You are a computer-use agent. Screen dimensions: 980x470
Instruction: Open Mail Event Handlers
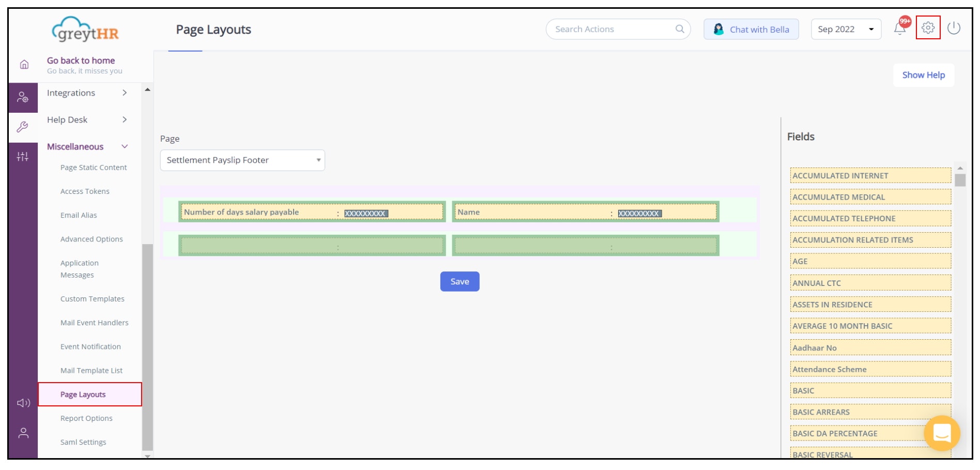click(x=95, y=323)
